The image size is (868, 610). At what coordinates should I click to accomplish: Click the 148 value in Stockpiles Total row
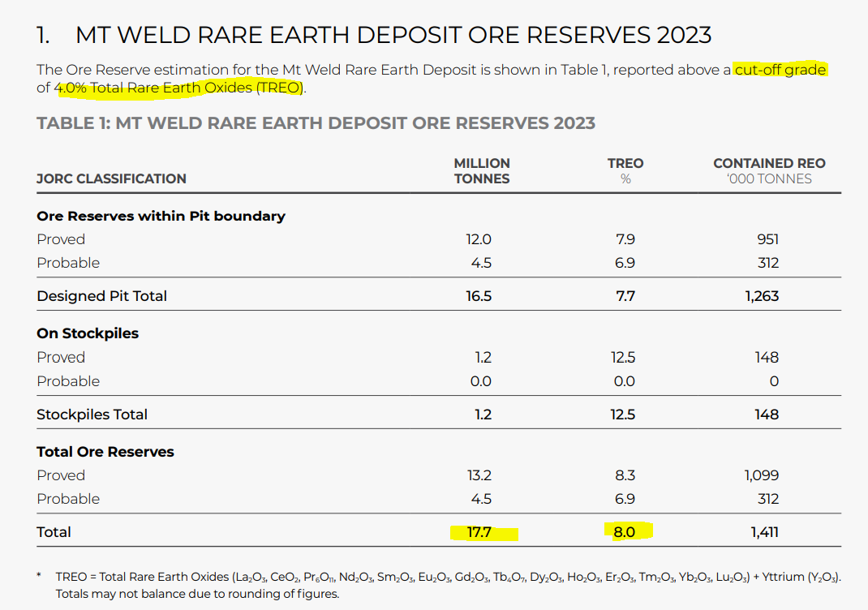coord(767,414)
